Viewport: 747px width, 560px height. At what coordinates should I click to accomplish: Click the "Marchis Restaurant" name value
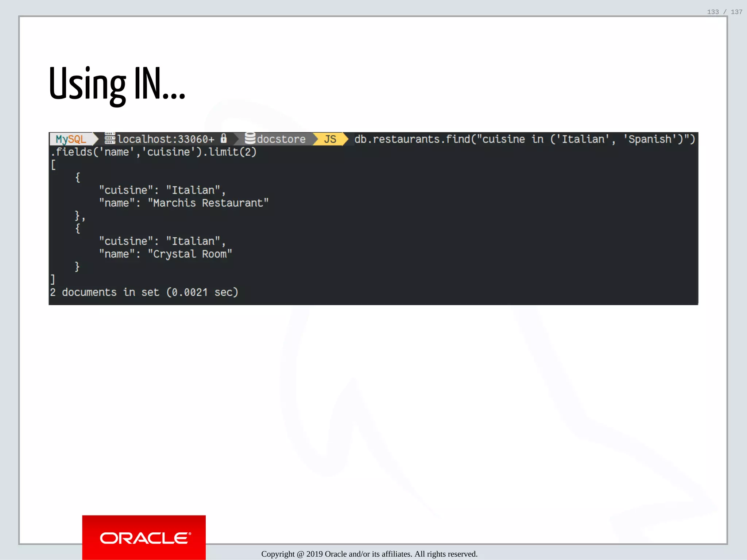point(208,203)
